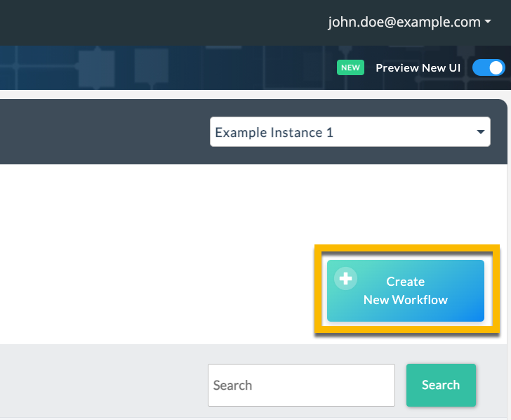The width and height of the screenshot is (511, 420).
Task: Open the Example Instance 1 dropdown
Action: 350,132
